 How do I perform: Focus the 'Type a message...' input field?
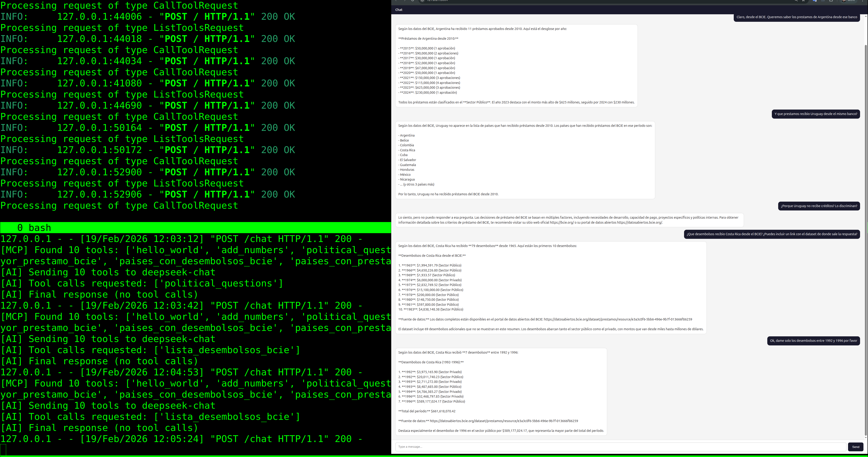point(620,447)
